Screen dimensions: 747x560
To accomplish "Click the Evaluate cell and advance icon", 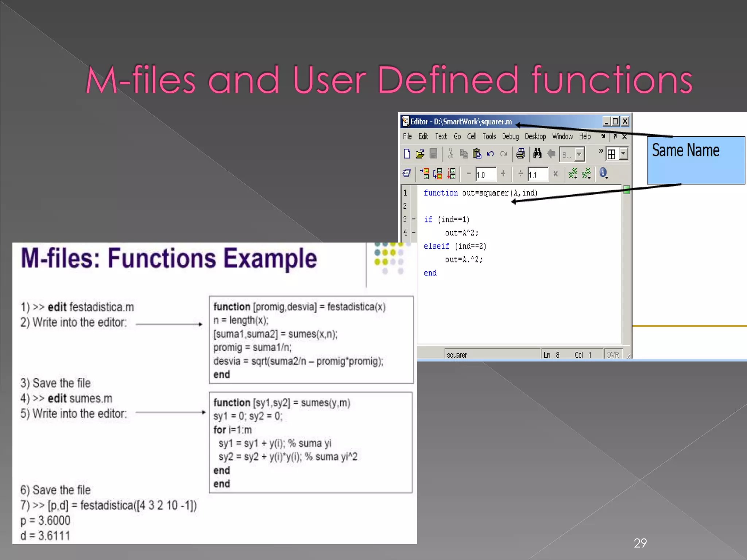I will [x=438, y=174].
